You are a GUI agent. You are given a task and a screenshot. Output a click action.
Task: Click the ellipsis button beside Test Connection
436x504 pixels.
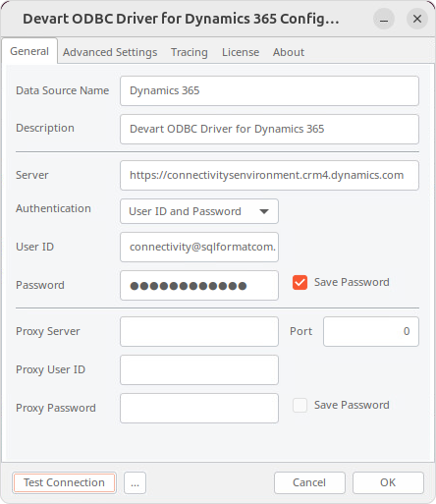(x=135, y=482)
